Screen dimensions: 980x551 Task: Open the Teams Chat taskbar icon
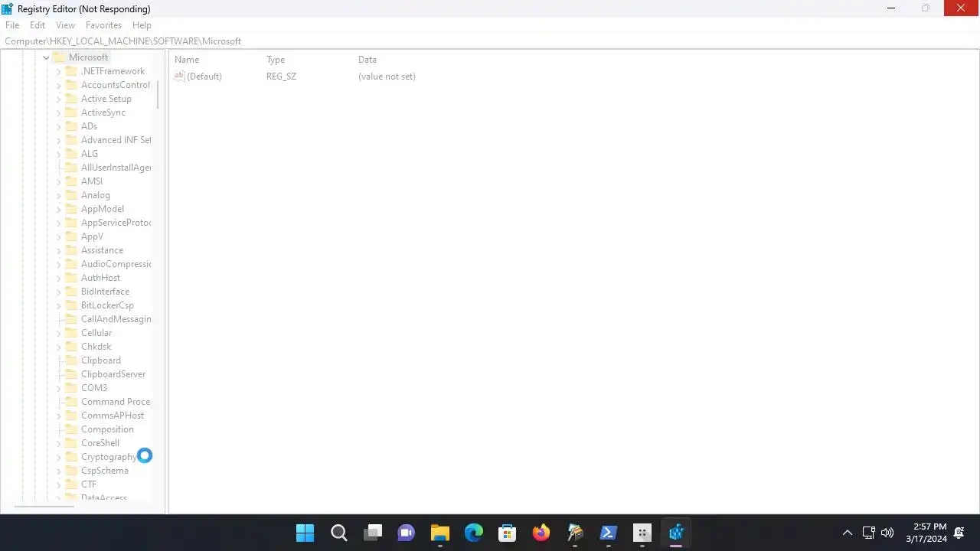[406, 533]
